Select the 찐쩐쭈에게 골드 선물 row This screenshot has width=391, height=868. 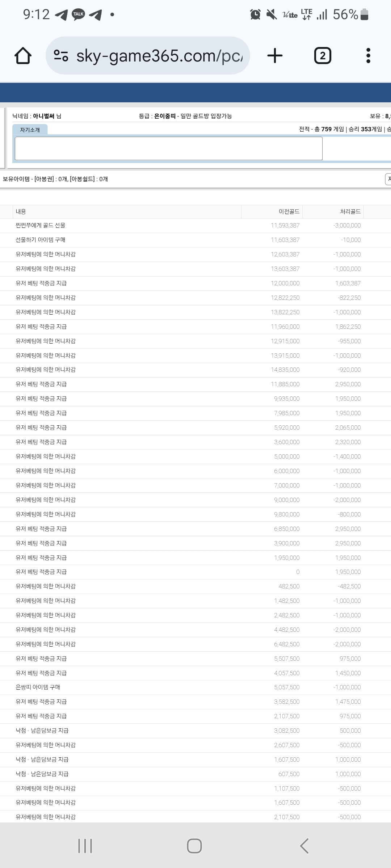pos(41,225)
